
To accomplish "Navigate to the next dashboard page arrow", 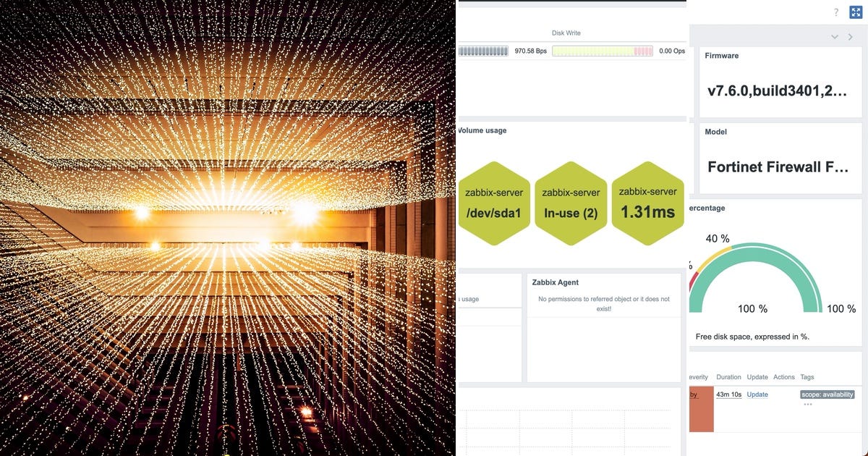I will tap(851, 36).
